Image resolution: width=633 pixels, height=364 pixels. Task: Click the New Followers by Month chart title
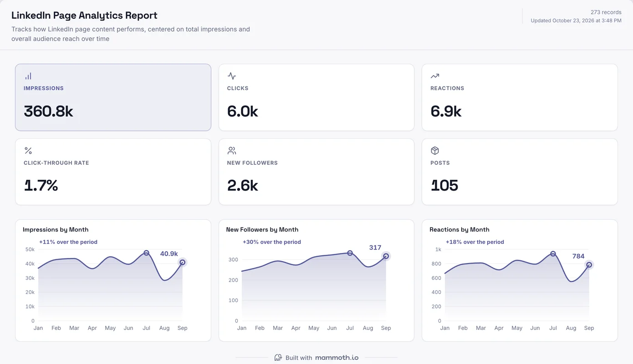pos(262,230)
